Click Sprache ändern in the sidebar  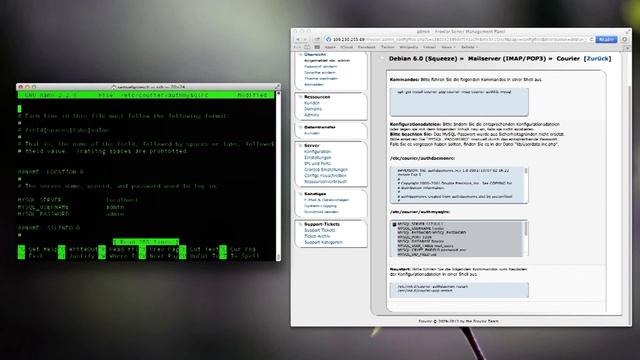(x=320, y=73)
